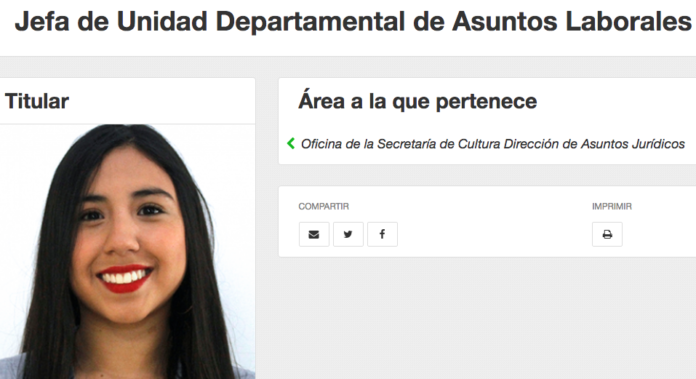Share the profile on Facebook
The image size is (696, 379).
[382, 234]
